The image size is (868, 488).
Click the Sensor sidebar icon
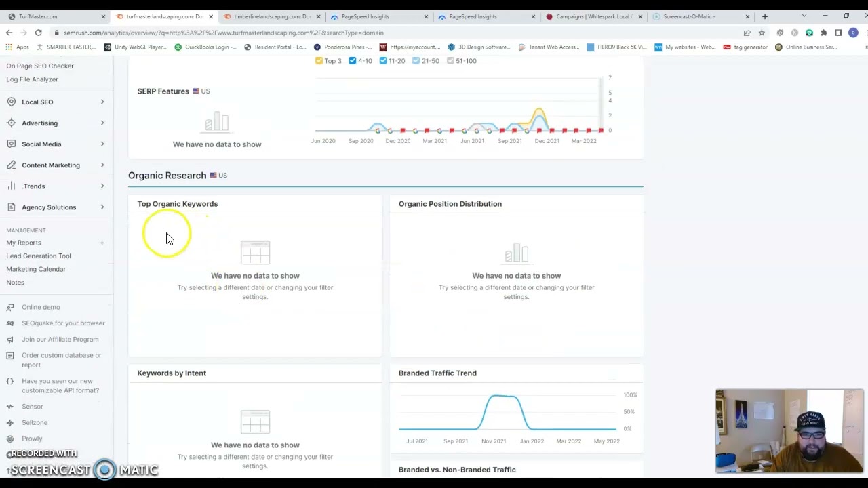(10, 406)
